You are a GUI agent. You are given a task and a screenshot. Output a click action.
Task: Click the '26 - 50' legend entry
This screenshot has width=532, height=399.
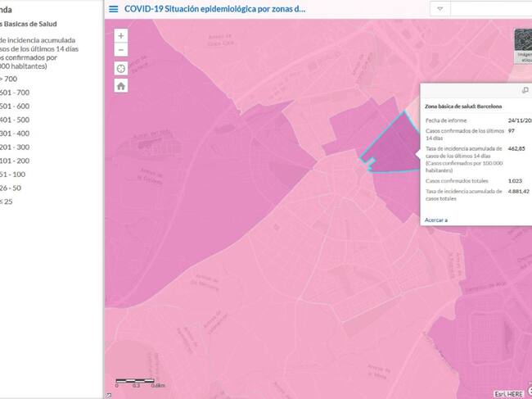[11, 188]
